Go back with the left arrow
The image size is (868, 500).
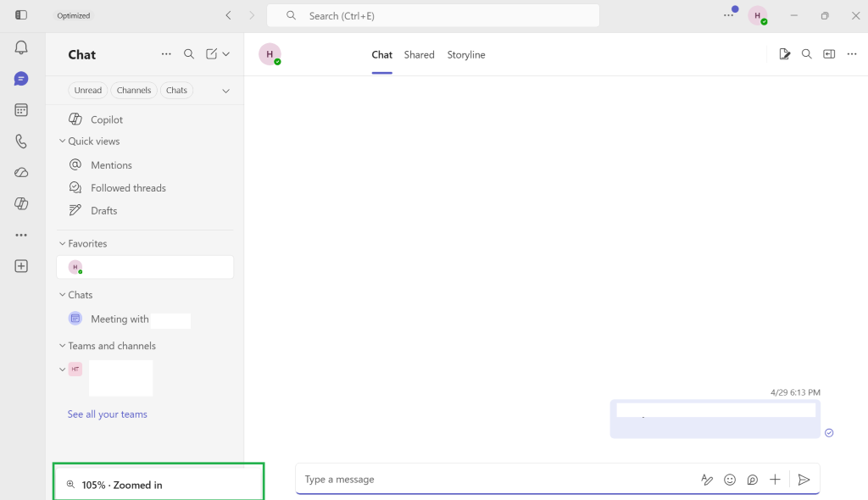pyautogui.click(x=228, y=15)
